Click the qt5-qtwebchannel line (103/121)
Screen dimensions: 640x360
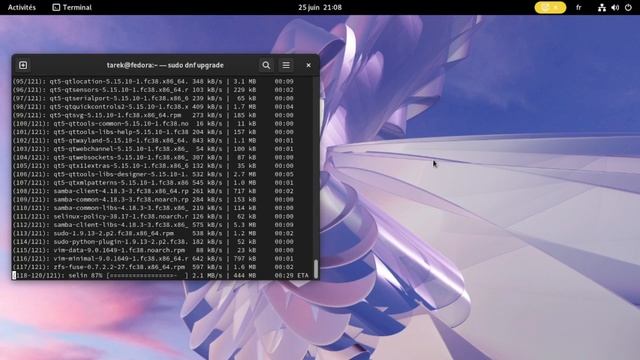(x=153, y=149)
